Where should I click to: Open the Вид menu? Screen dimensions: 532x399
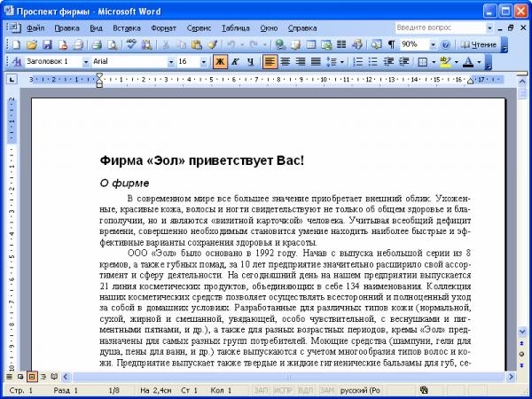pyautogui.click(x=96, y=28)
